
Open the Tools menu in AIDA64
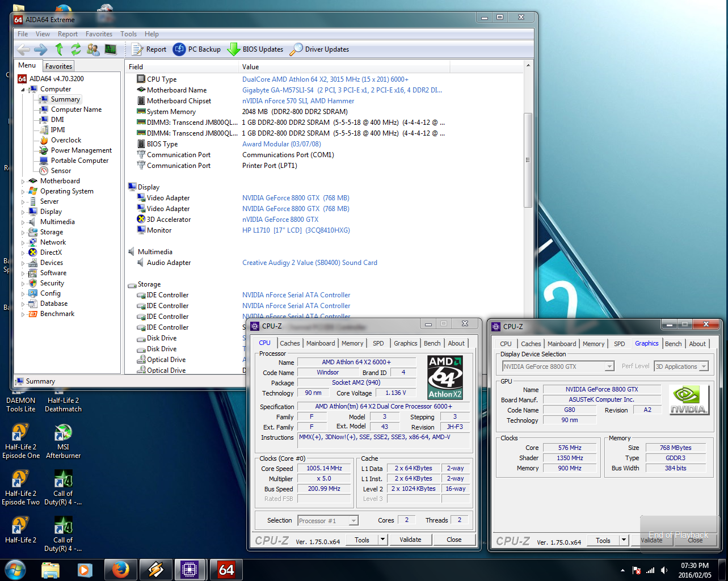[x=128, y=34]
